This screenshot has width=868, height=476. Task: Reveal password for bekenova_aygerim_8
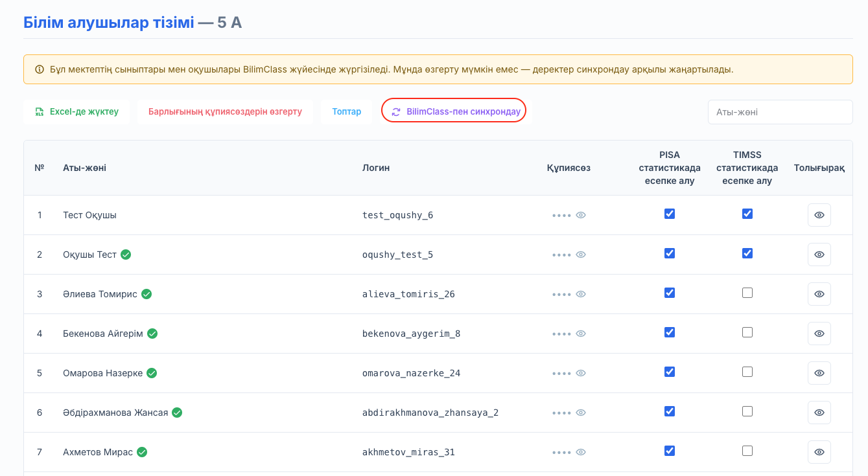point(581,334)
